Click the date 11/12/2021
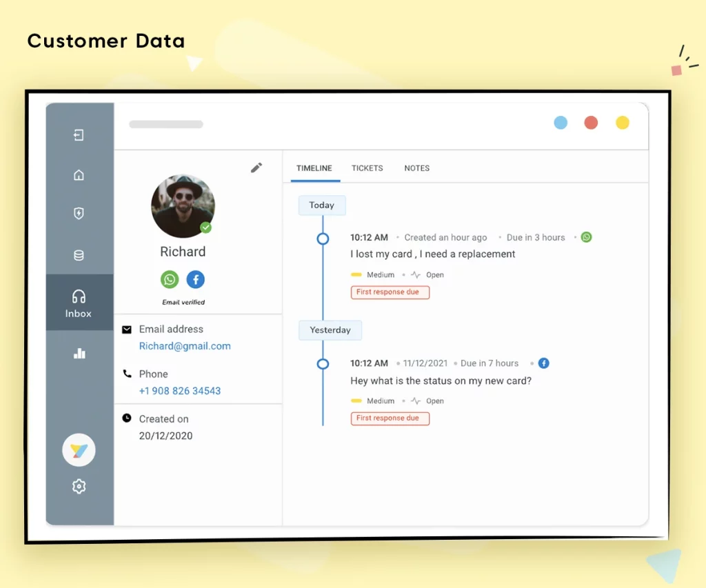Viewport: 706px width, 588px height. click(425, 363)
